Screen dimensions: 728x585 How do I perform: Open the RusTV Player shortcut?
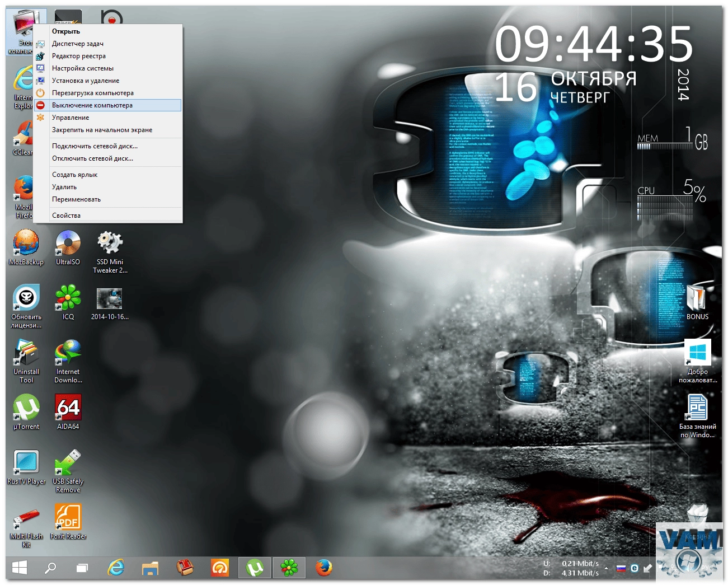26,467
